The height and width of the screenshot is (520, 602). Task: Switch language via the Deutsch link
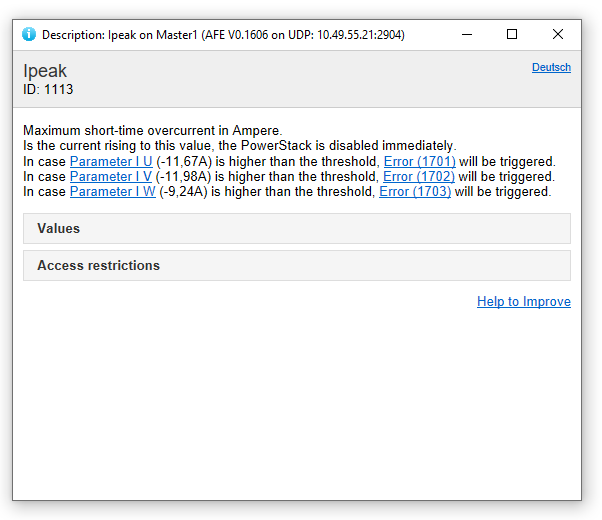click(551, 68)
